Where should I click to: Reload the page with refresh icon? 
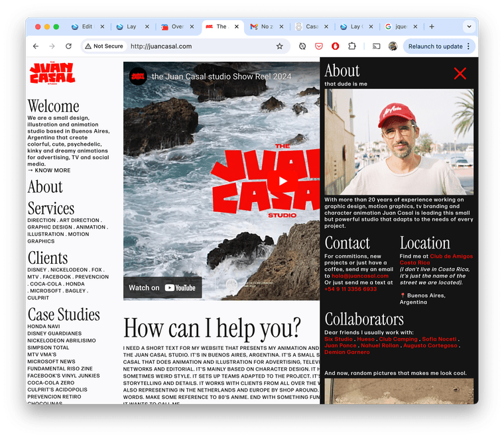(68, 46)
